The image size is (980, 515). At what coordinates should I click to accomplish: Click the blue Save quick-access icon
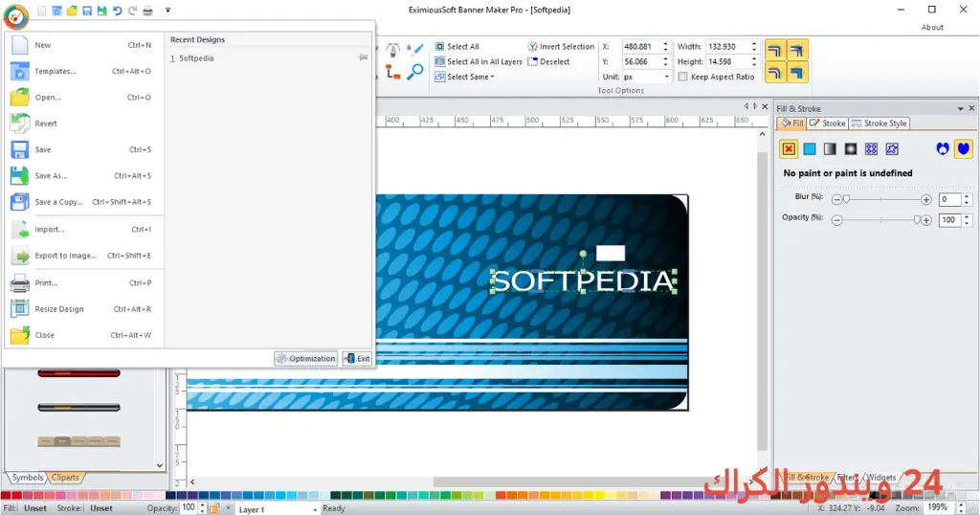tap(87, 11)
